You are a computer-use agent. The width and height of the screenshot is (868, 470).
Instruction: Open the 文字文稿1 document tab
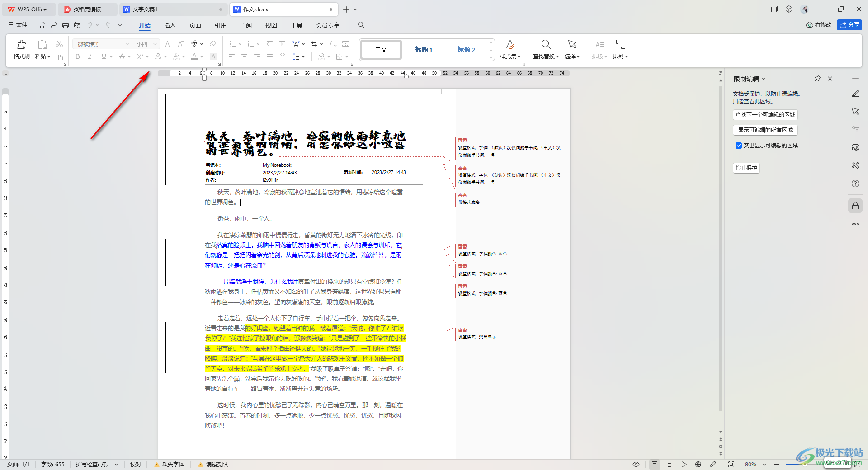pyautogui.click(x=173, y=9)
